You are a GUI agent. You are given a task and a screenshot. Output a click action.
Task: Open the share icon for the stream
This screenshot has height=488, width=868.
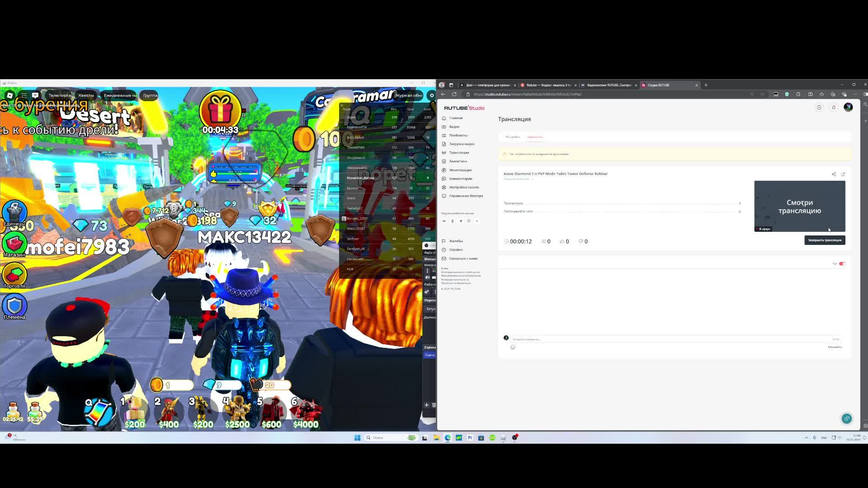pos(834,174)
